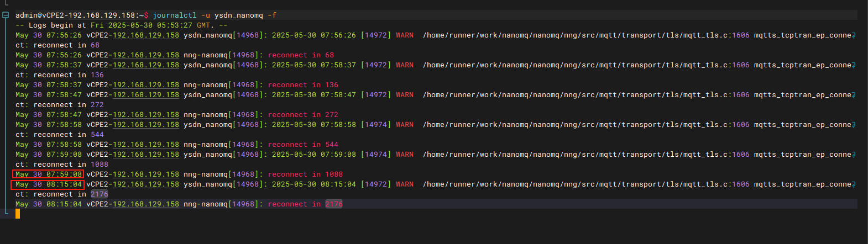Click 'mqtts_tcptran_ep_conne' on the 07:58:58 line
The height and width of the screenshot is (244, 868).
point(803,125)
